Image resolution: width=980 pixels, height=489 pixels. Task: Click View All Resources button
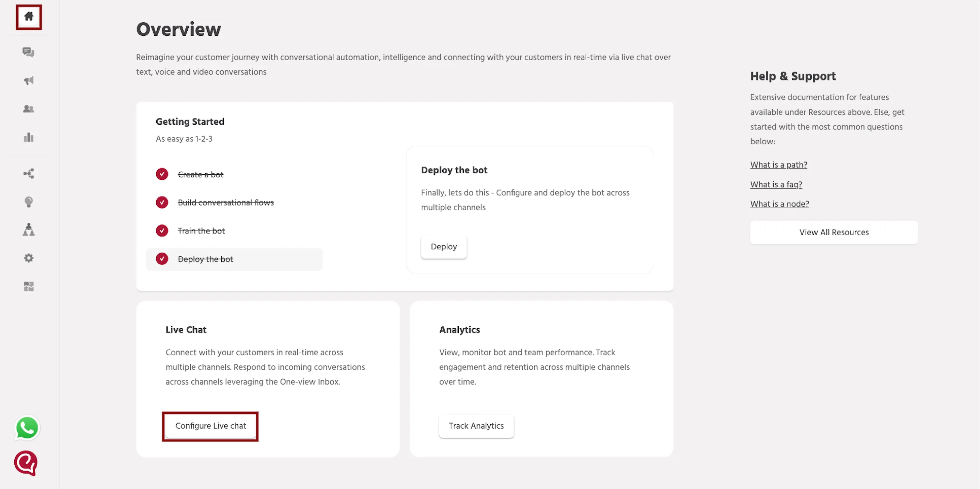click(x=834, y=232)
